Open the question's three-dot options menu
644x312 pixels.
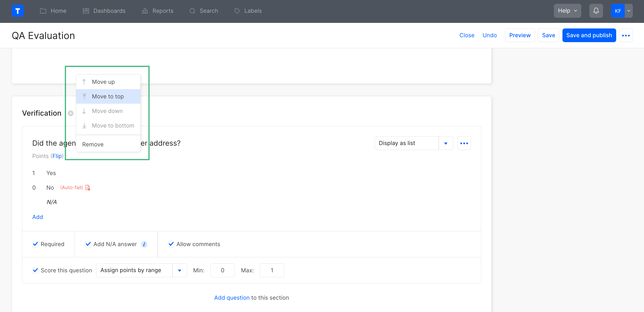pyautogui.click(x=464, y=143)
